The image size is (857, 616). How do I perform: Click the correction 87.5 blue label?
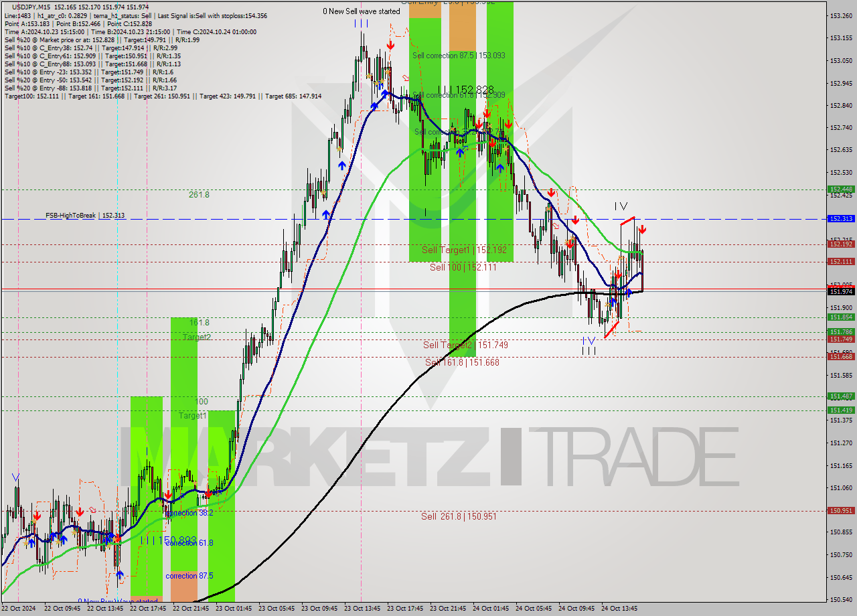coord(189,576)
